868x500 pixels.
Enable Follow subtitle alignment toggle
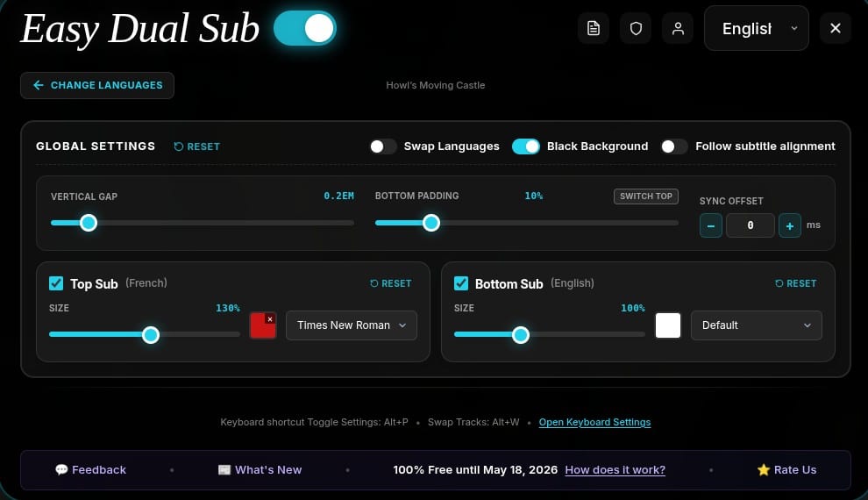pos(674,146)
